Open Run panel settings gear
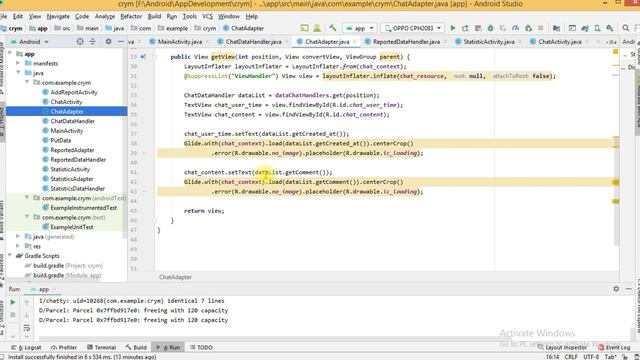640x360 pixels. pos(616,289)
